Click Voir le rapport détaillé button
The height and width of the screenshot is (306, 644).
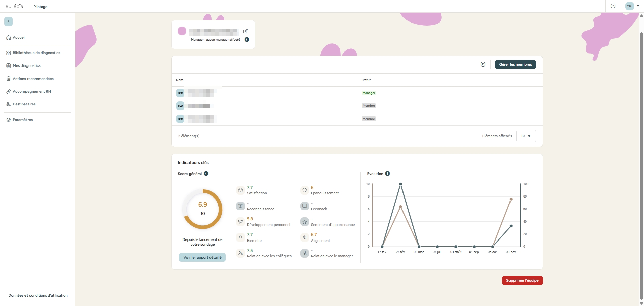pyautogui.click(x=202, y=257)
